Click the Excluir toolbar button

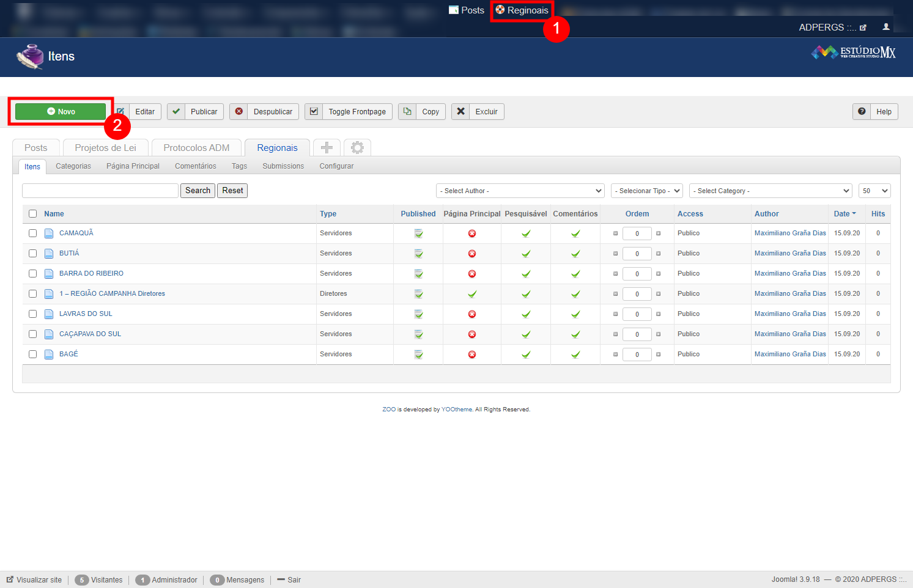pyautogui.click(x=478, y=112)
